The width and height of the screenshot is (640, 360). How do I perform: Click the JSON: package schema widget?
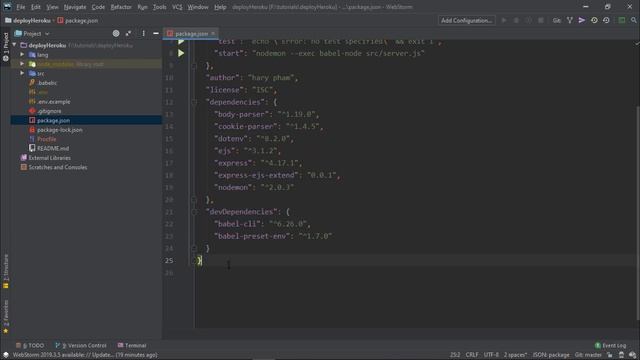[x=551, y=355]
